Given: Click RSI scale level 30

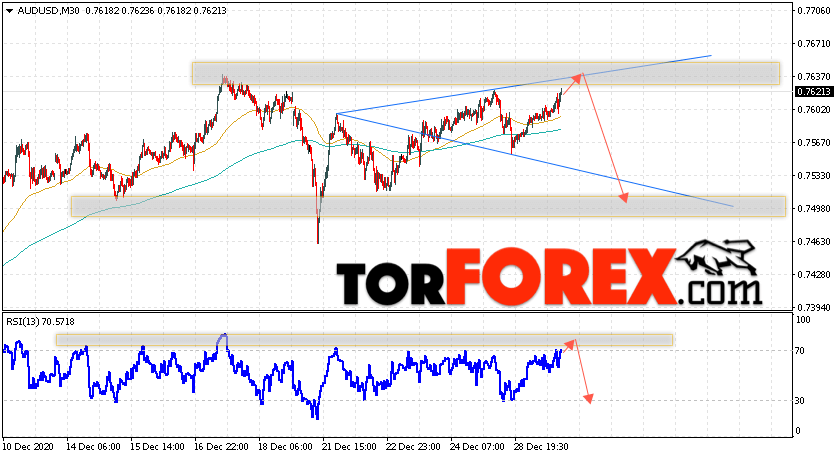Looking at the screenshot, I should (x=801, y=400).
